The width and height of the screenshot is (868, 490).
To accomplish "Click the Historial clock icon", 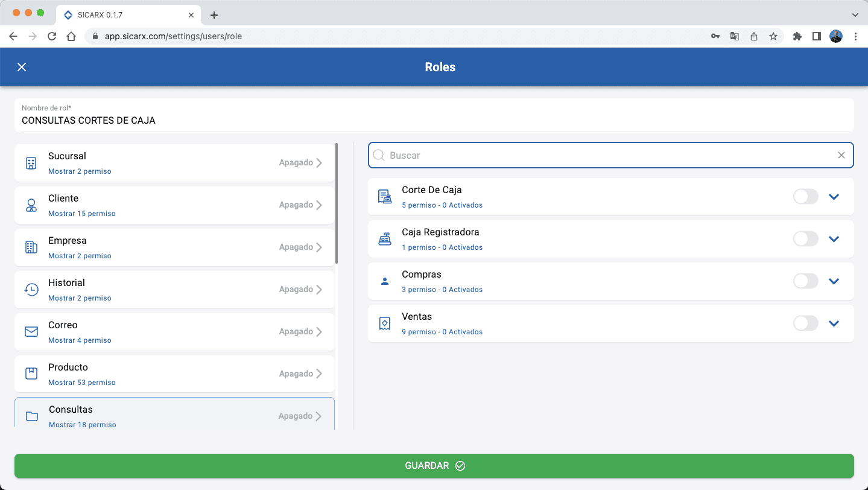I will [31, 290].
